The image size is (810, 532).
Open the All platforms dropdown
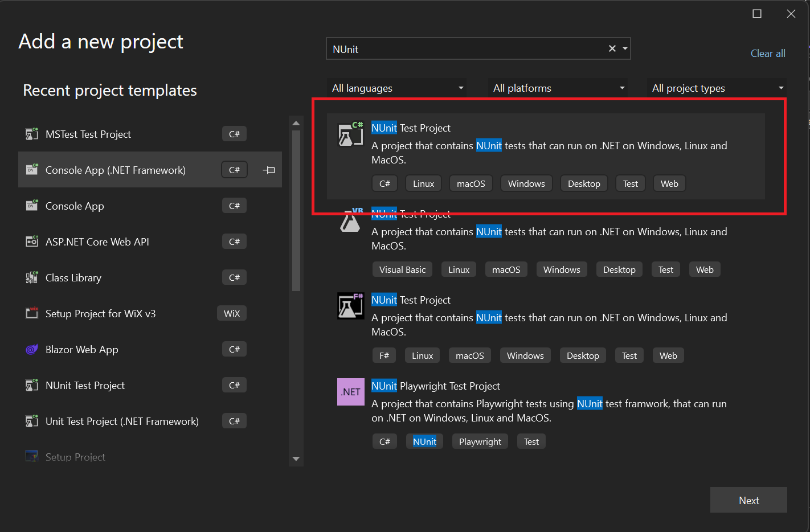click(558, 88)
